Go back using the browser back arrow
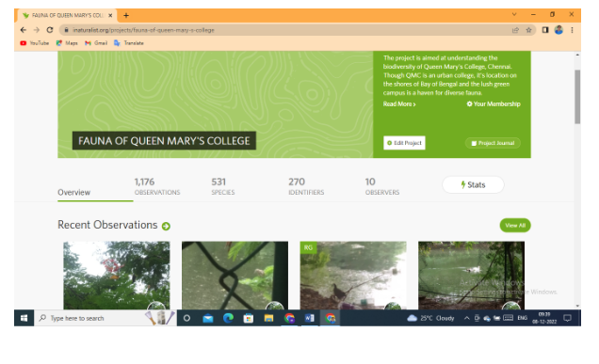 (24, 30)
